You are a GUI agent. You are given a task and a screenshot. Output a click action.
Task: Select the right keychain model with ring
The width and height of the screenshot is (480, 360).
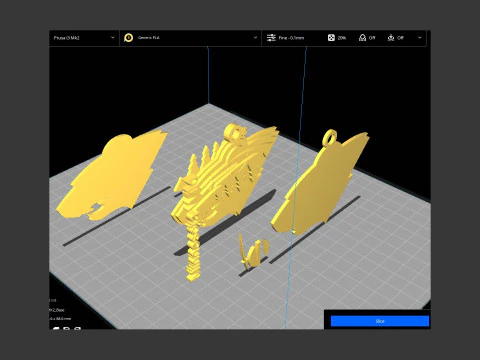coord(320,182)
